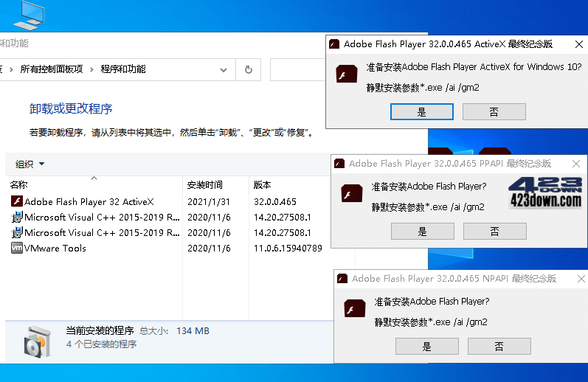Open the 组织 dropdown menu
Image resolution: width=588 pixels, height=382 pixels.
30,164
